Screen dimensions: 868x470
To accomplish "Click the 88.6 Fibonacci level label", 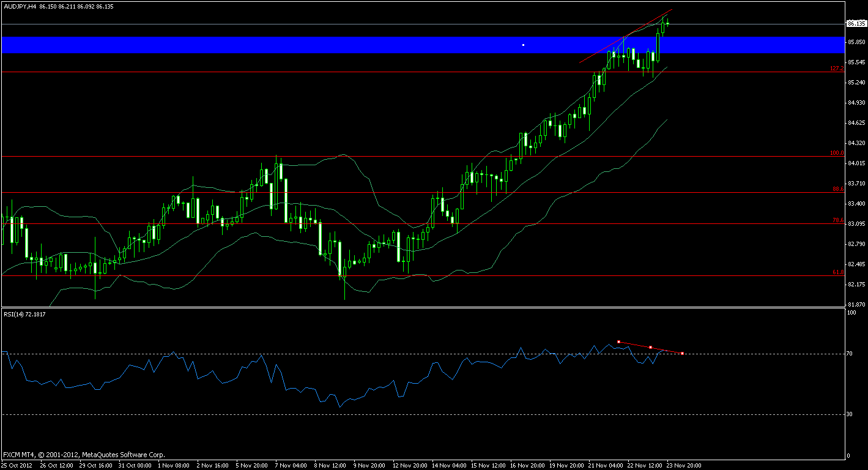I will click(x=837, y=189).
